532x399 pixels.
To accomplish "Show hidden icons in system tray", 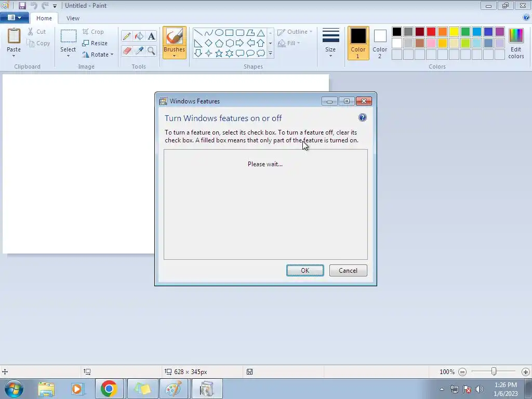I will click(x=442, y=389).
